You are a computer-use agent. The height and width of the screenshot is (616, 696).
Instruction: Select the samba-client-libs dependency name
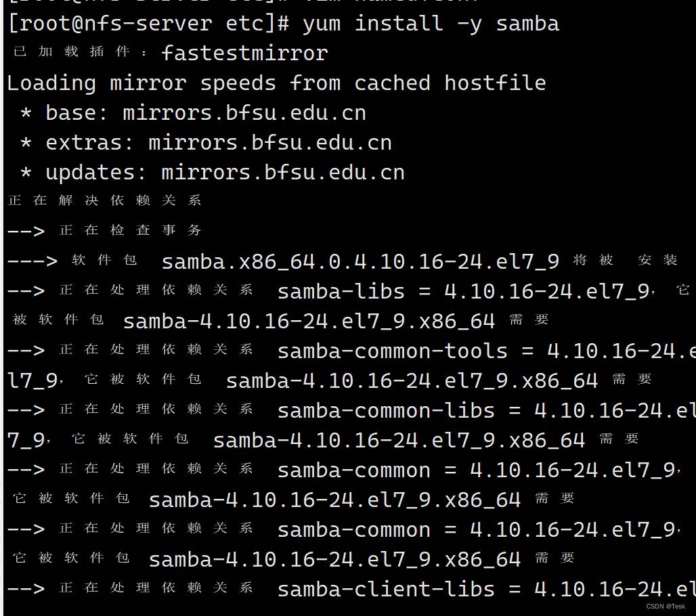point(386,590)
